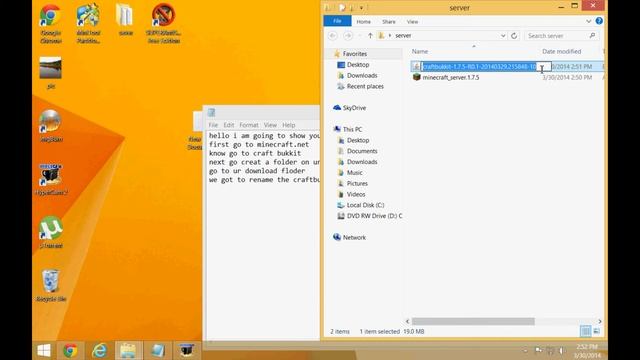This screenshot has width=640, height=360.
Task: Click the Windows Start button
Action: (x=44, y=350)
